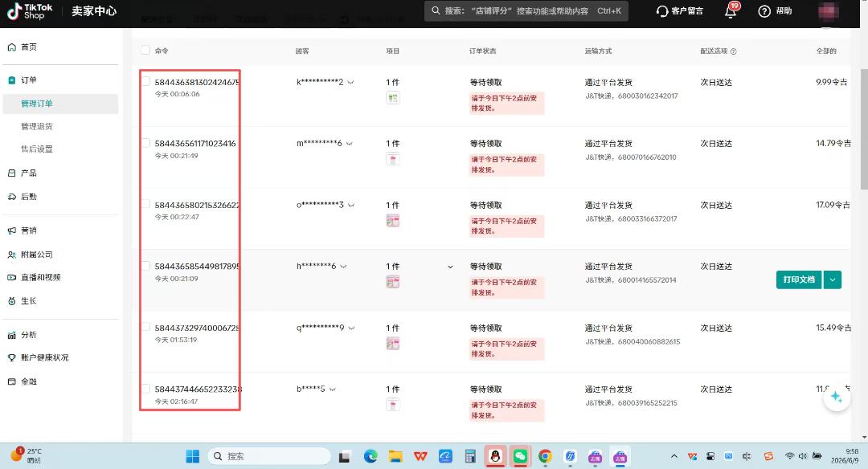This screenshot has width=868, height=469.
Task: Click the Wi-Fi network tray icon
Action: tap(789, 456)
